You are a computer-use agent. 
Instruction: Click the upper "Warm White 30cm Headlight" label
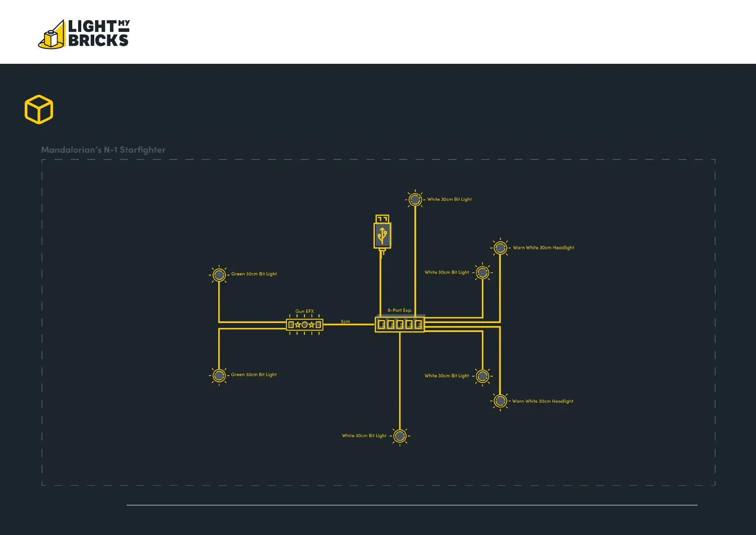[543, 248]
